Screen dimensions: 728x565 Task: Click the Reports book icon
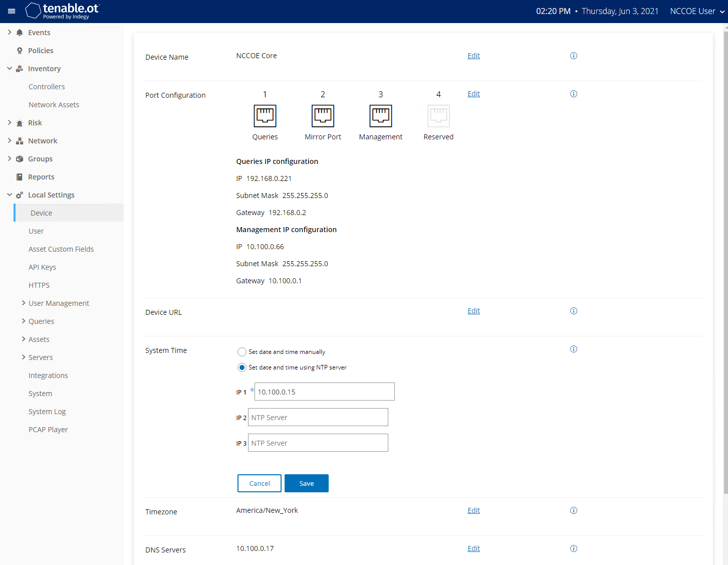tap(20, 177)
